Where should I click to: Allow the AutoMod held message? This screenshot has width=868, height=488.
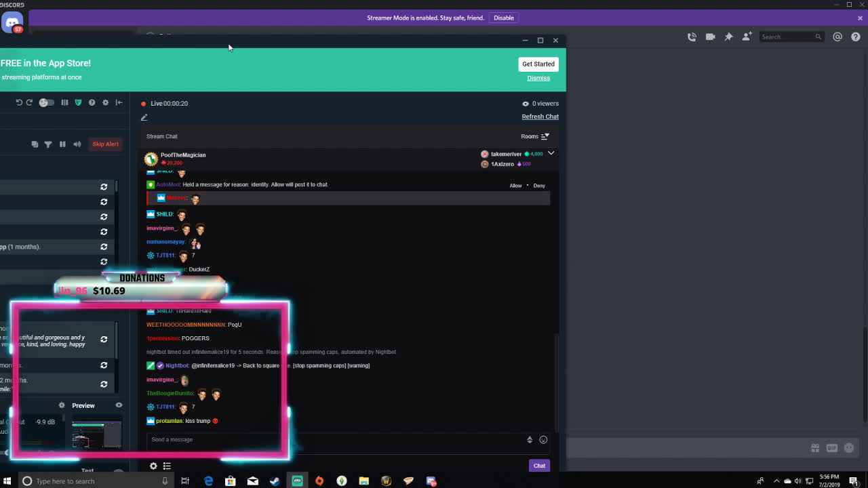515,186
